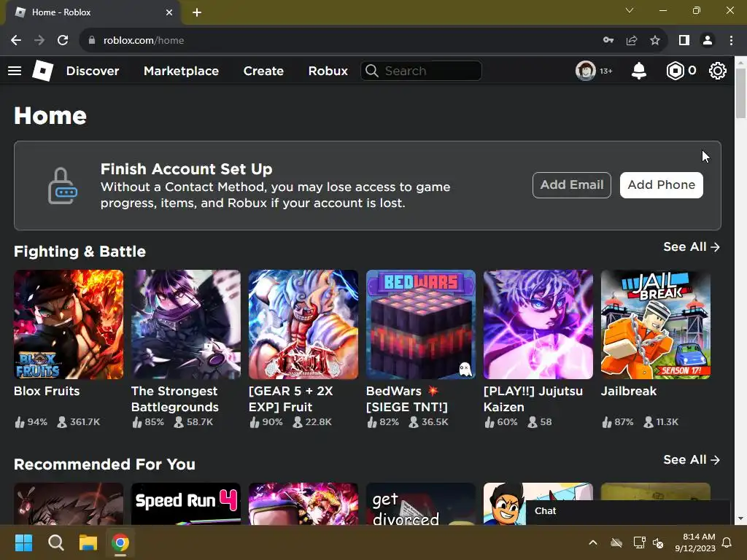Show hidden system tray icons
Viewport: 747px width, 560px height.
[x=593, y=542]
